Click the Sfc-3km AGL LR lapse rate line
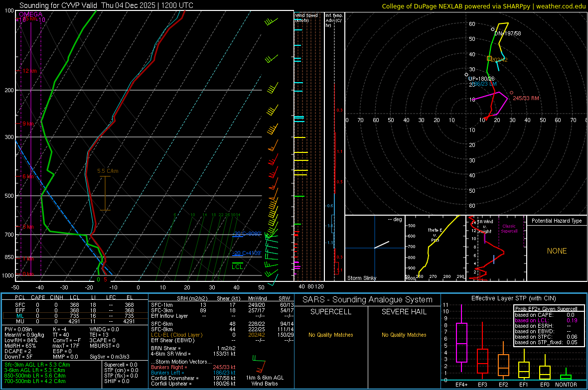This screenshot has width=588, height=390. click(x=37, y=365)
